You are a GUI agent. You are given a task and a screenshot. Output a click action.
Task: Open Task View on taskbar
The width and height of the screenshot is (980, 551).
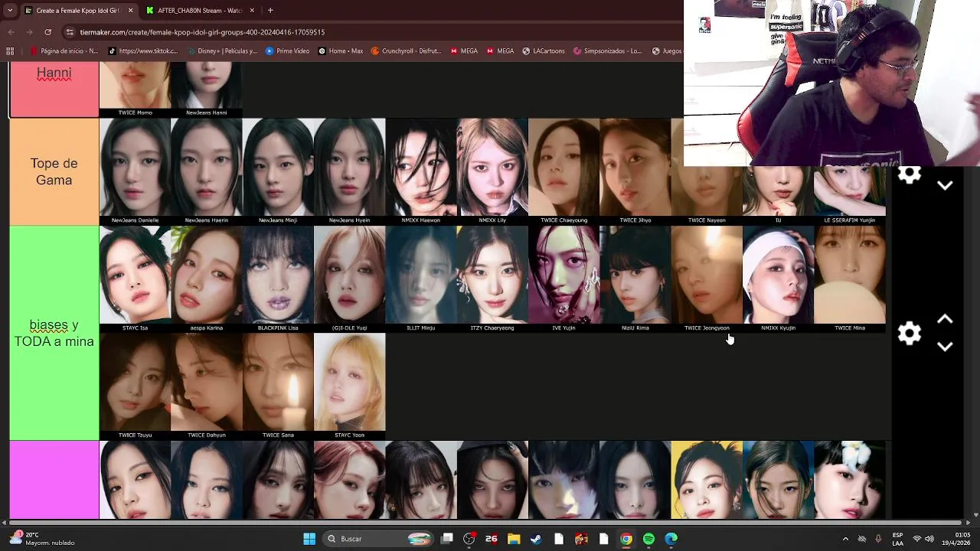pyautogui.click(x=447, y=539)
